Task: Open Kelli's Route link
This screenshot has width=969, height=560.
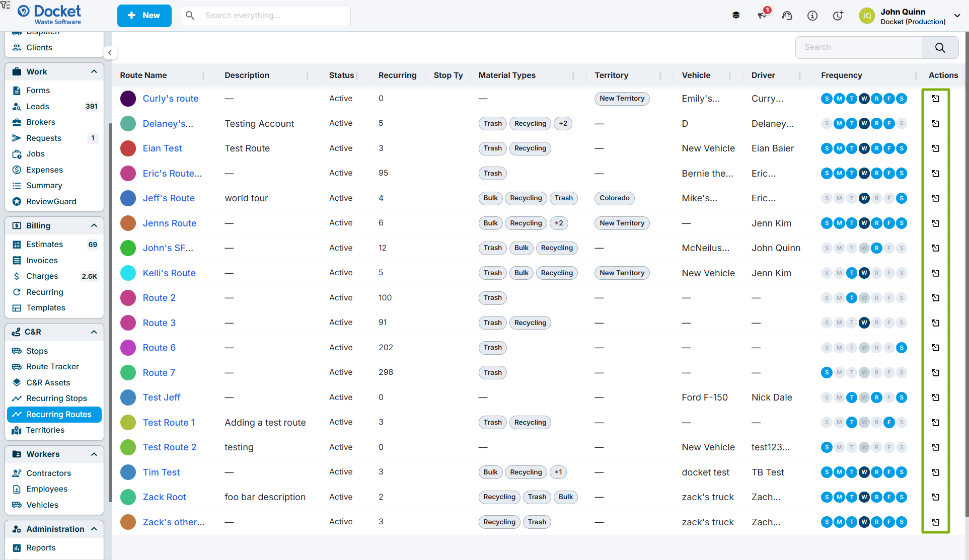Action: tap(169, 273)
